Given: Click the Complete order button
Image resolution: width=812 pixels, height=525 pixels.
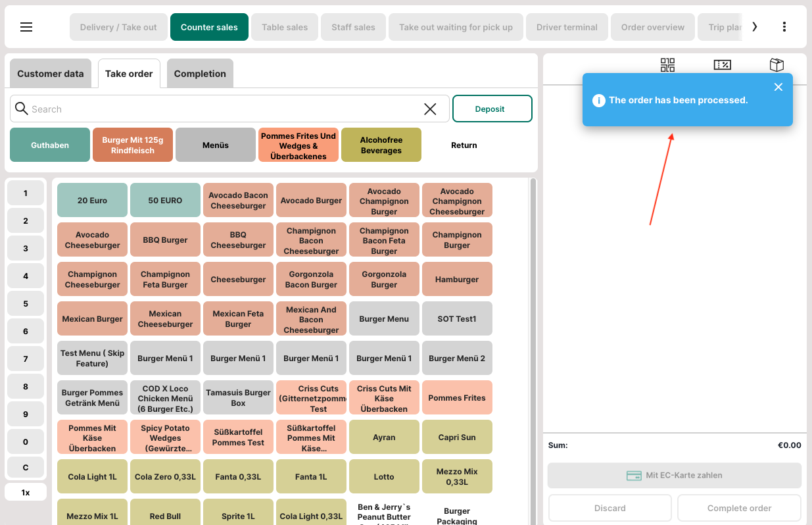Looking at the screenshot, I should 739,508.
